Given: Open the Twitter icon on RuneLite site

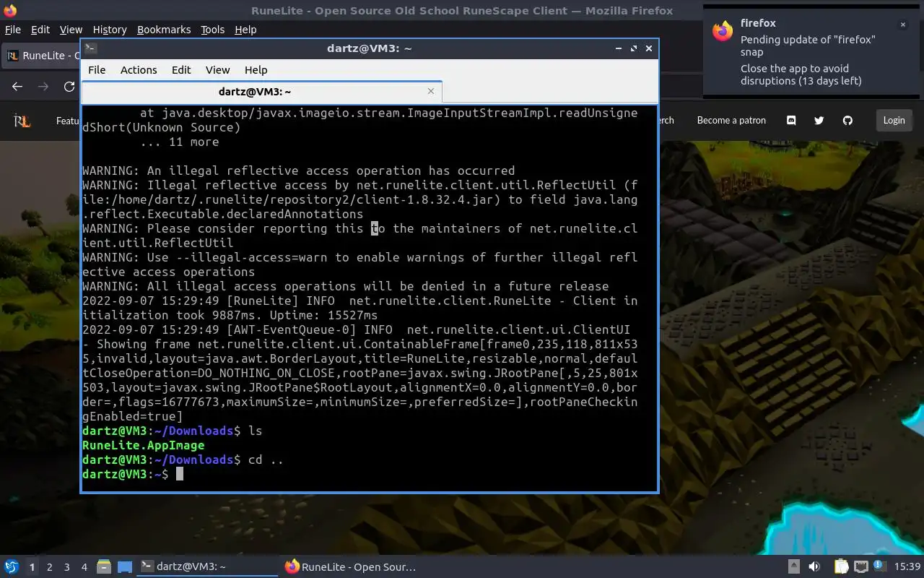Looking at the screenshot, I should [819, 121].
